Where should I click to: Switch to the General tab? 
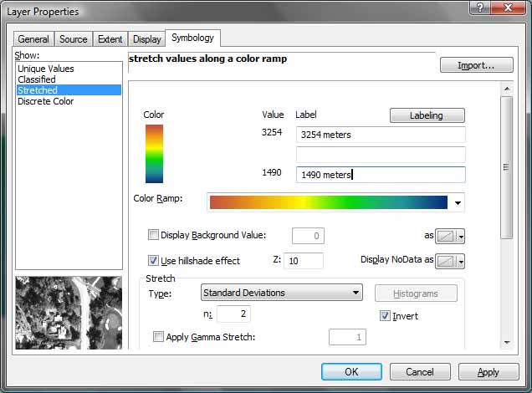[33, 39]
